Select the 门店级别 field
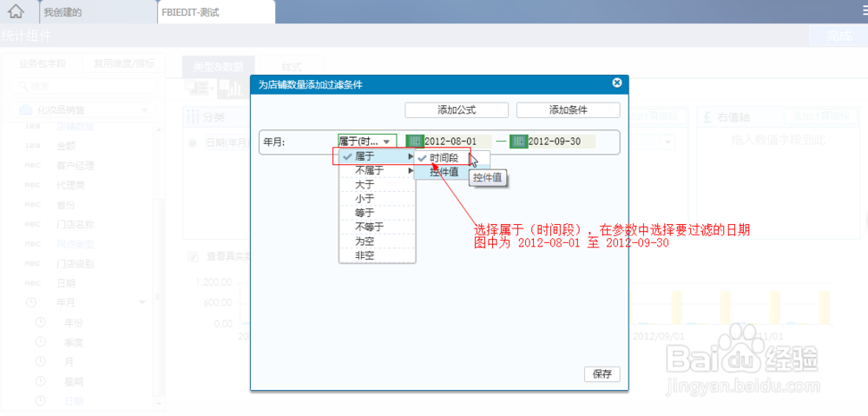Viewport: 868px width, 416px height. [76, 264]
